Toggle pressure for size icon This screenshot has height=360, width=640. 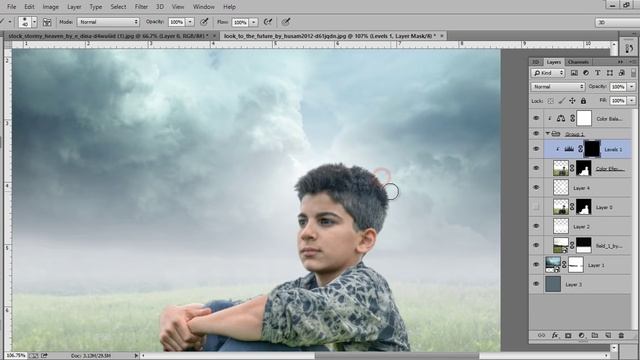286,22
